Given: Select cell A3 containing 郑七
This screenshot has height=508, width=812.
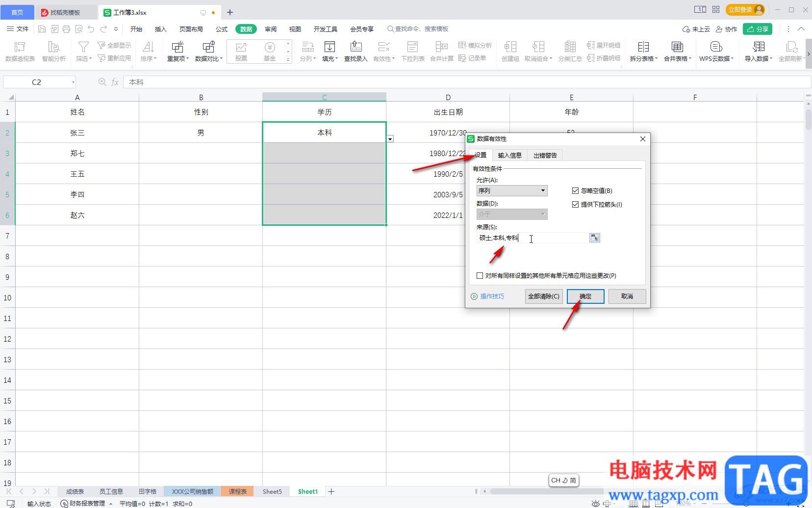Looking at the screenshot, I should click(77, 153).
